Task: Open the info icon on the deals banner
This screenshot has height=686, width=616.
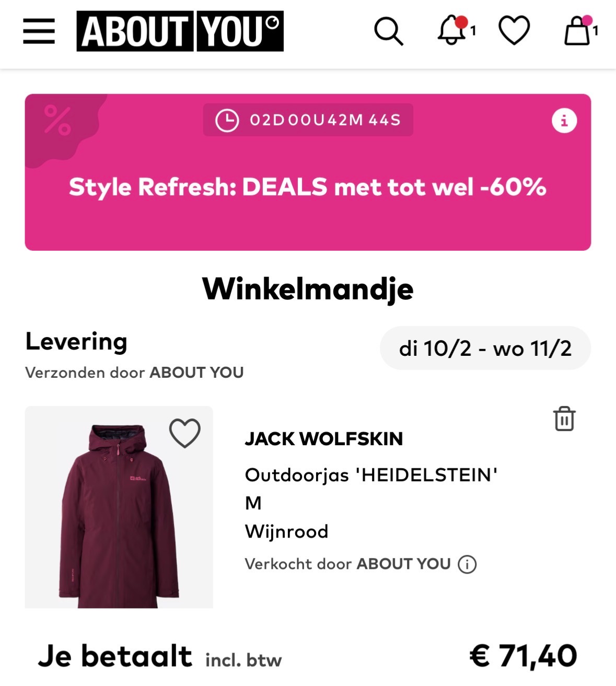Action: coord(563,121)
